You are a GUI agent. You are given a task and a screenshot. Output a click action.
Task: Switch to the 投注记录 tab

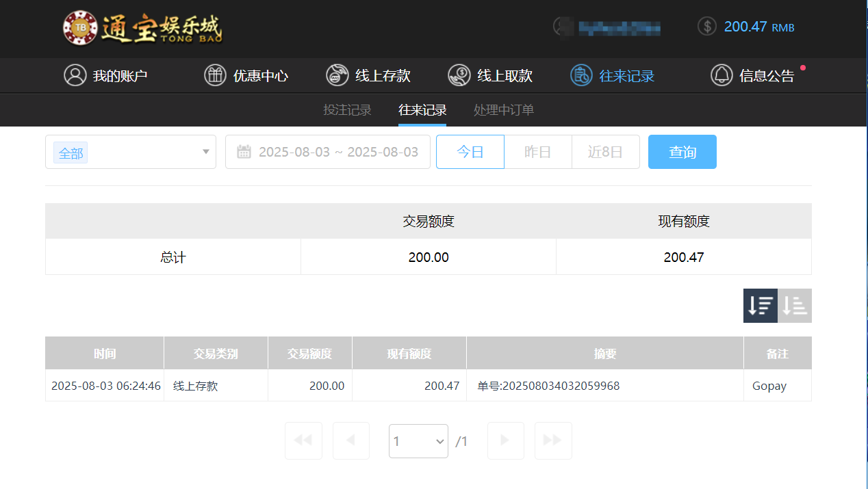(347, 109)
